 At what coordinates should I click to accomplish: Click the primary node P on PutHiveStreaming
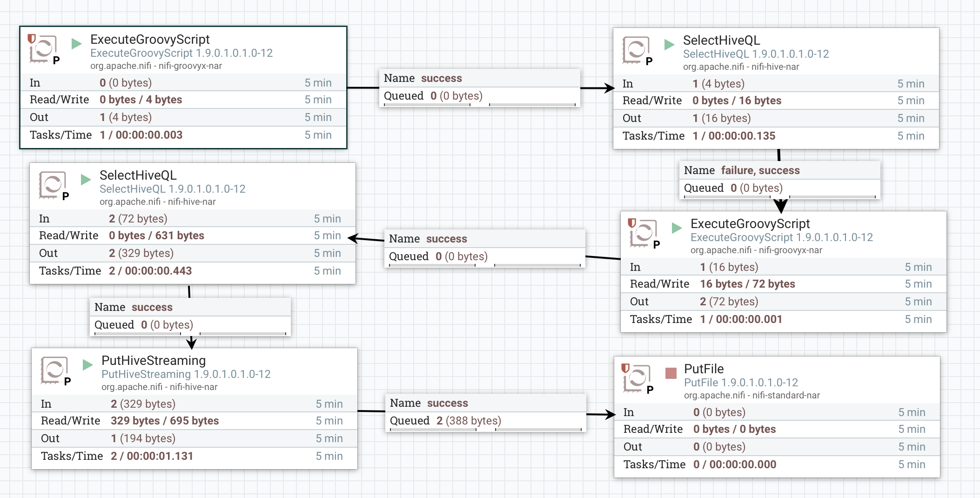67,382
